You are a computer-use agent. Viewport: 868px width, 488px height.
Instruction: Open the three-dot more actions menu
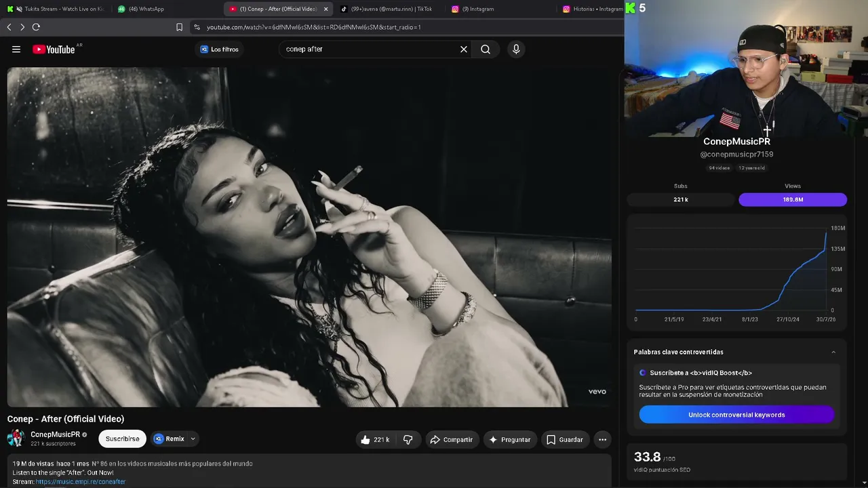tap(602, 439)
